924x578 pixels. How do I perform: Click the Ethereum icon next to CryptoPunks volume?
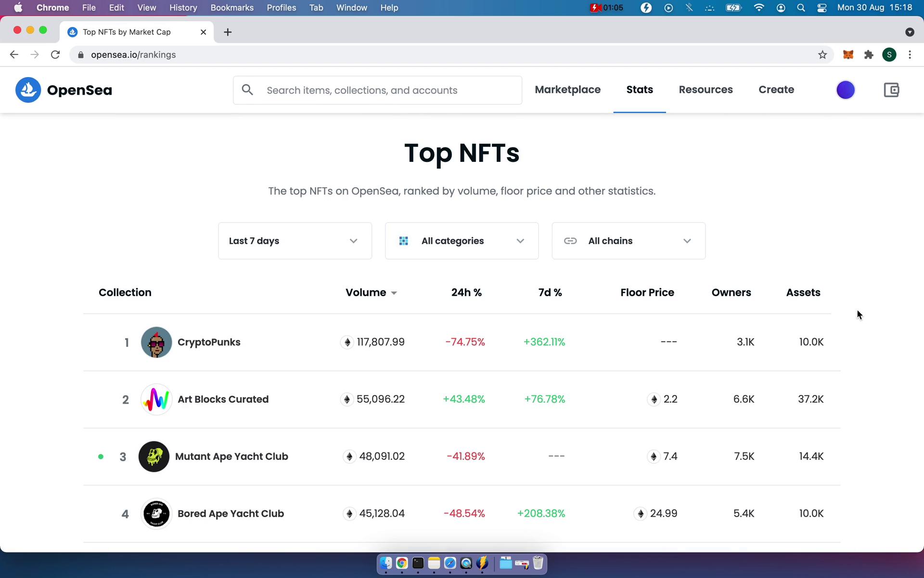(x=347, y=342)
